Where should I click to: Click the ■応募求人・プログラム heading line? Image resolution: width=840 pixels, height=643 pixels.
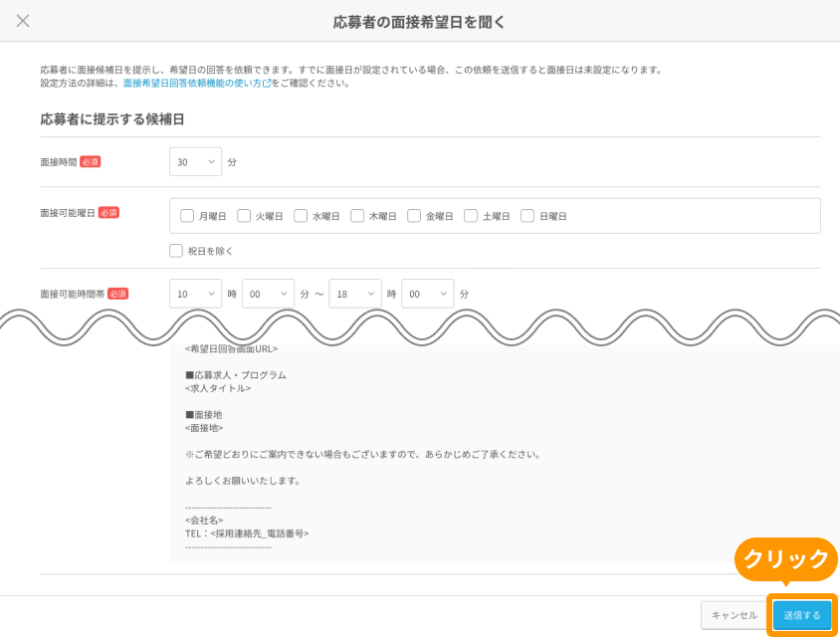coord(236,375)
